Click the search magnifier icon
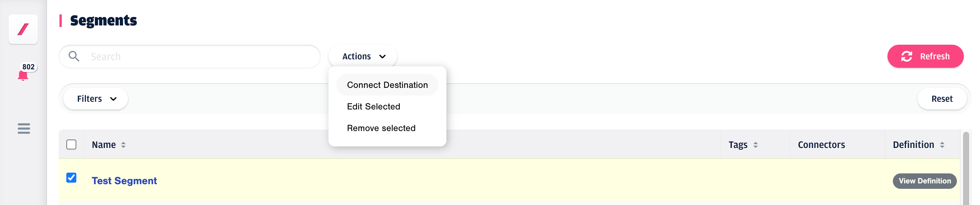This screenshot has width=980, height=205. [x=74, y=56]
